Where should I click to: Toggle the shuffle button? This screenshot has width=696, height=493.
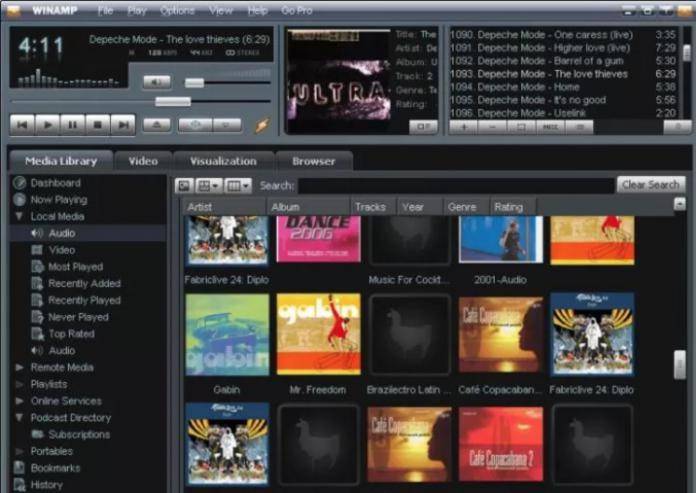pos(195,125)
